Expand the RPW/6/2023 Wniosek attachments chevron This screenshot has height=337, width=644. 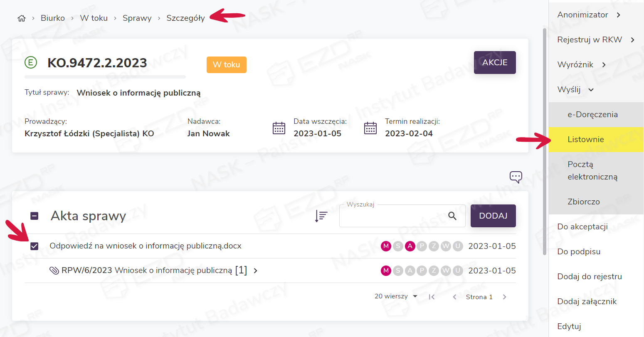pos(256,271)
